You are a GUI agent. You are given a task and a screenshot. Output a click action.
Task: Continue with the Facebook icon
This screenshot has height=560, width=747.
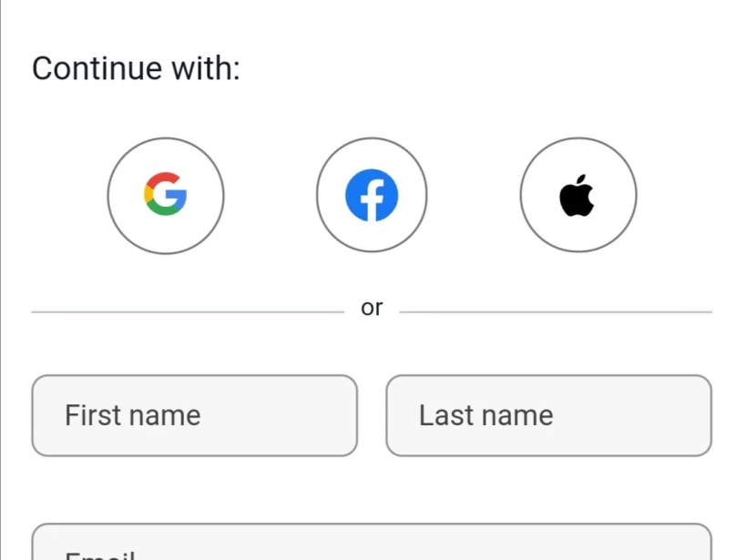(372, 196)
